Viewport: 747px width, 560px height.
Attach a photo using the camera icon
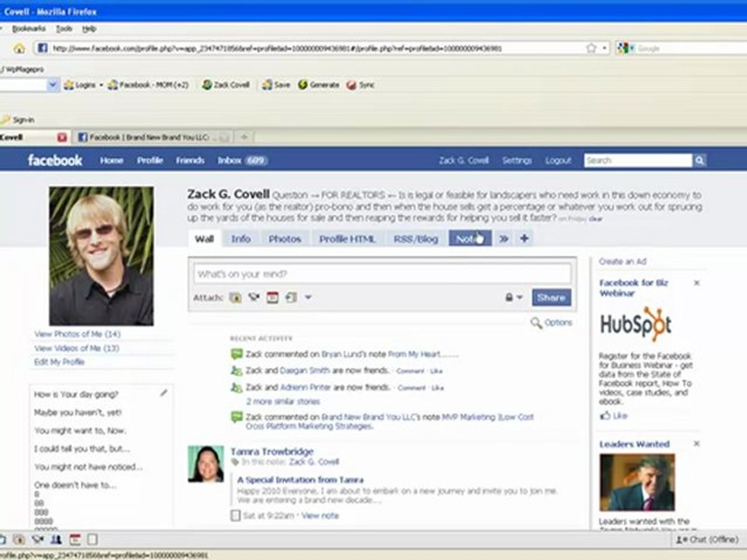coord(235,298)
